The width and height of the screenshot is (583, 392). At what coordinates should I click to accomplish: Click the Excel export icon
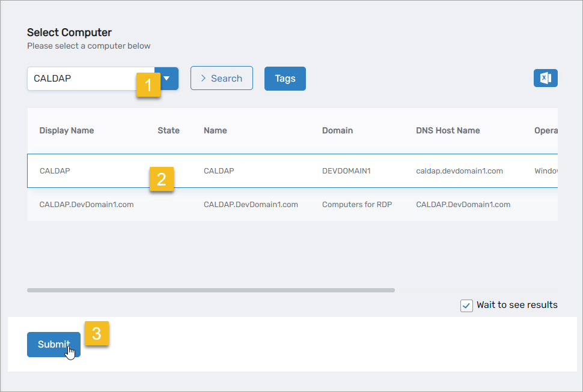(545, 78)
